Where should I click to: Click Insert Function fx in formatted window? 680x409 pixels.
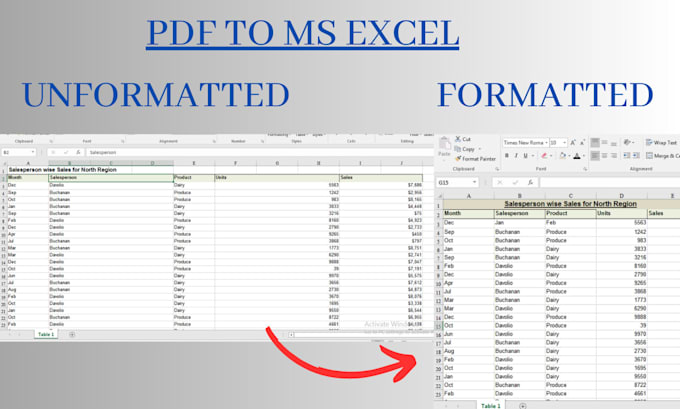pos(530,182)
